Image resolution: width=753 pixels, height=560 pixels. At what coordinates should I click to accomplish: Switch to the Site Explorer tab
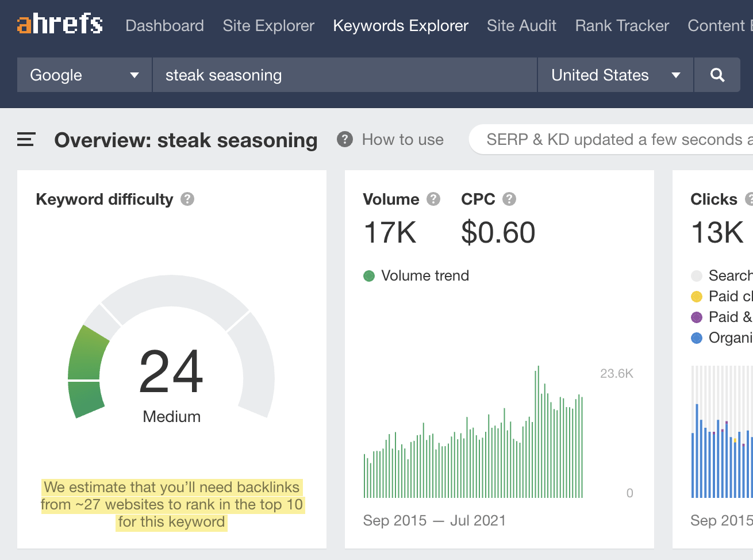(x=268, y=25)
